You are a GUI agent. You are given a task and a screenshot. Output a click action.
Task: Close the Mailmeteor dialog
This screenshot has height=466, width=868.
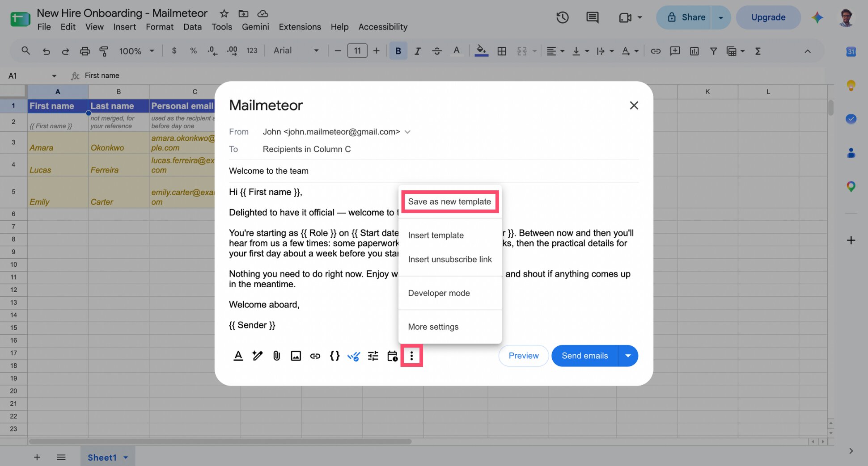(634, 105)
